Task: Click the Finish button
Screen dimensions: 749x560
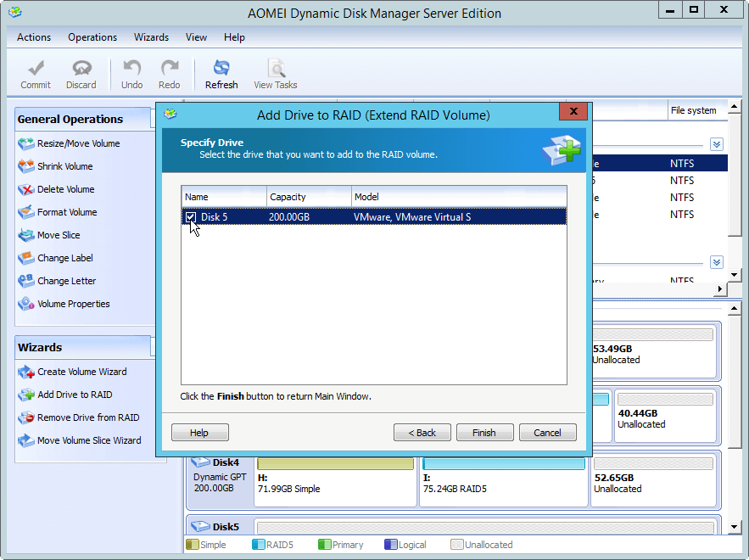Action: 484,433
